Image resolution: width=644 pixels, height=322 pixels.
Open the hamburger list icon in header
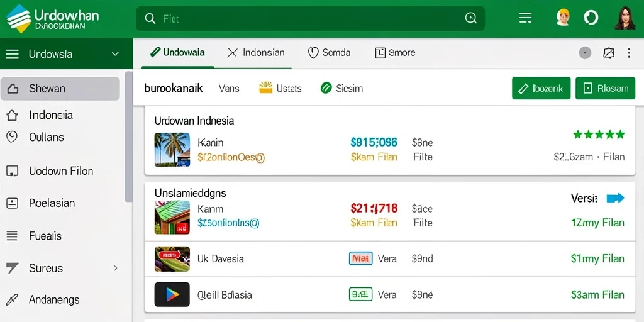(x=525, y=18)
